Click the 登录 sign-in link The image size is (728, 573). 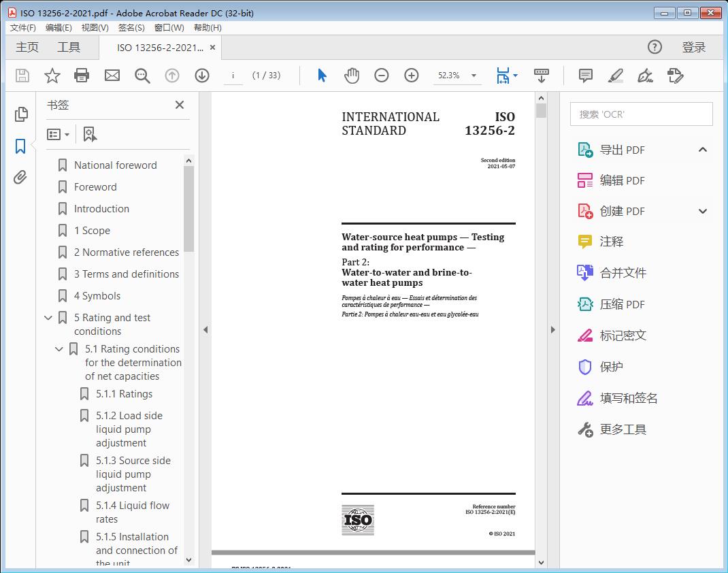coord(693,47)
